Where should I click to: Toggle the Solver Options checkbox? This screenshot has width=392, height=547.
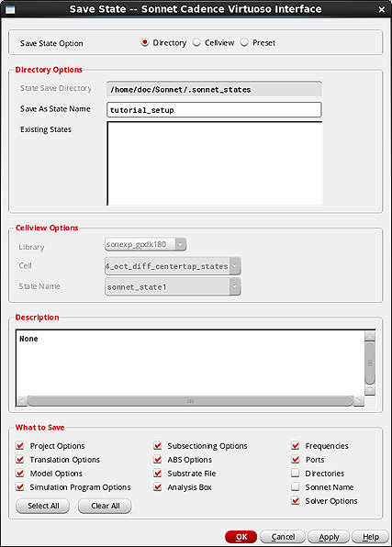click(x=296, y=500)
